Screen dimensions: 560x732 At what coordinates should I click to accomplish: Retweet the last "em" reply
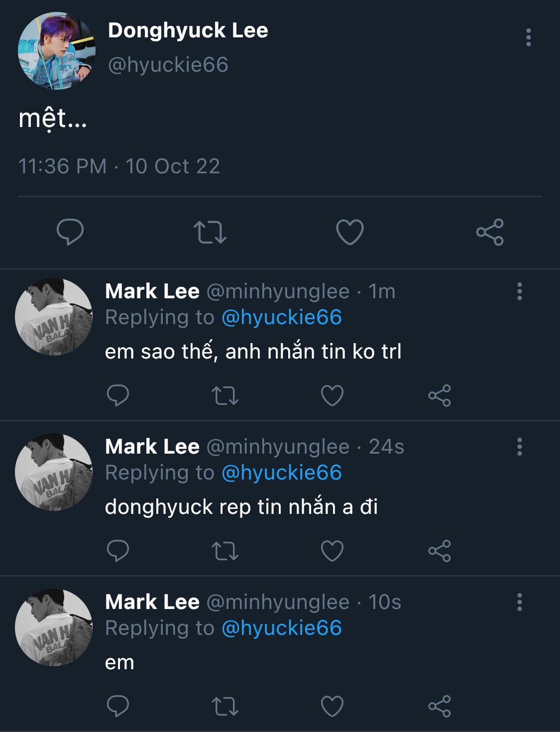tap(225, 707)
